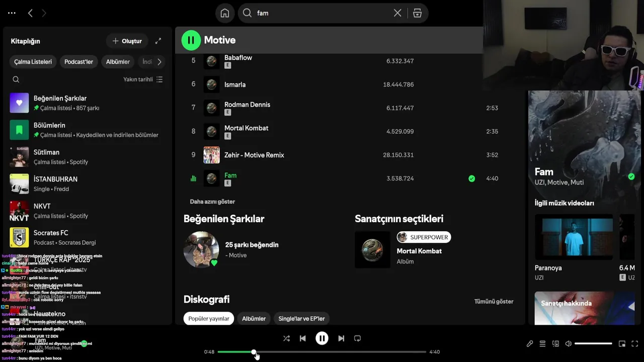Open Bölümlerin in library
This screenshot has width=644, height=362.
88,130
